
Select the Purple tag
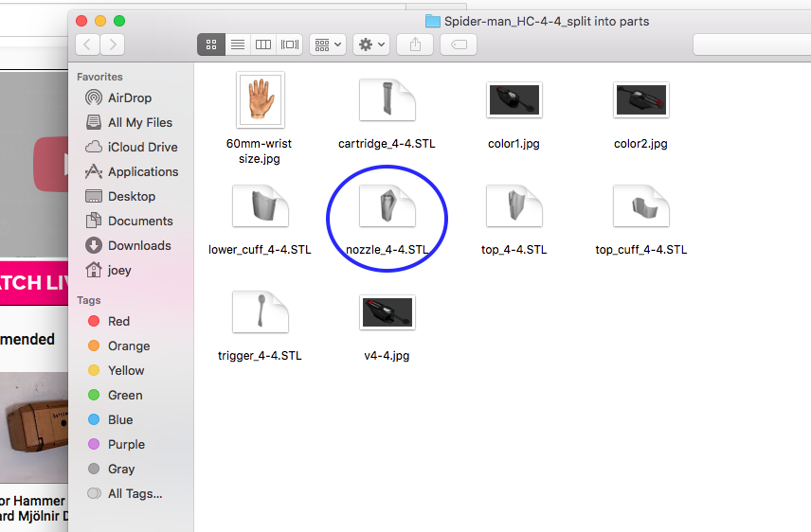(117, 444)
